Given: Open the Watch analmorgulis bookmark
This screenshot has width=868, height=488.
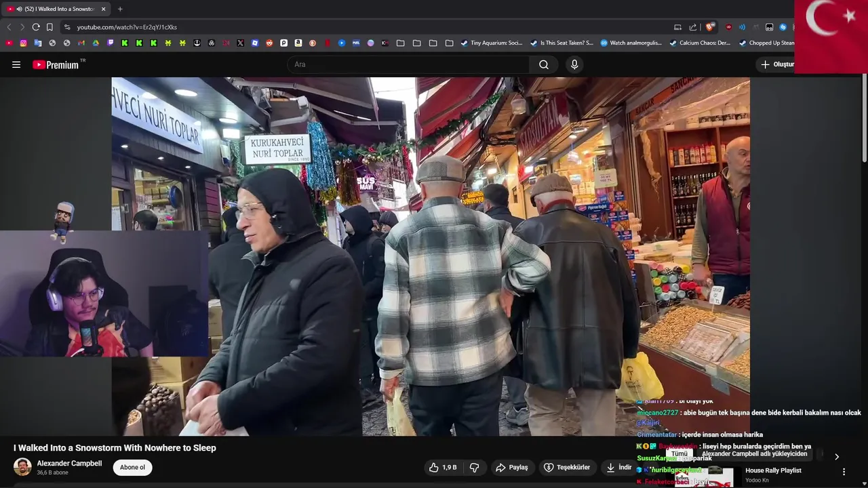Looking at the screenshot, I should pos(631,43).
